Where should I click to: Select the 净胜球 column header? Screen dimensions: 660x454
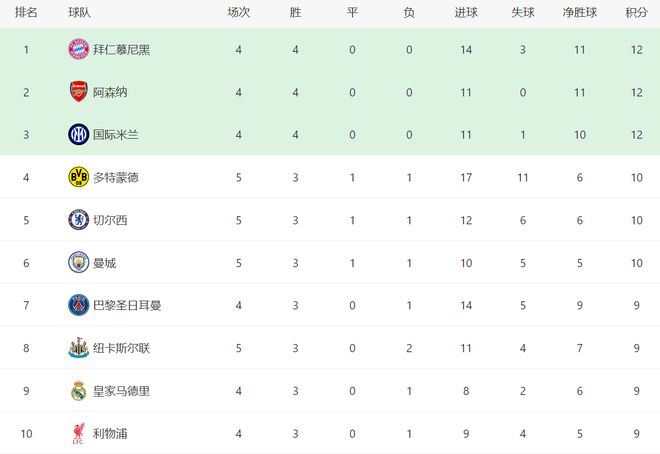[580, 12]
